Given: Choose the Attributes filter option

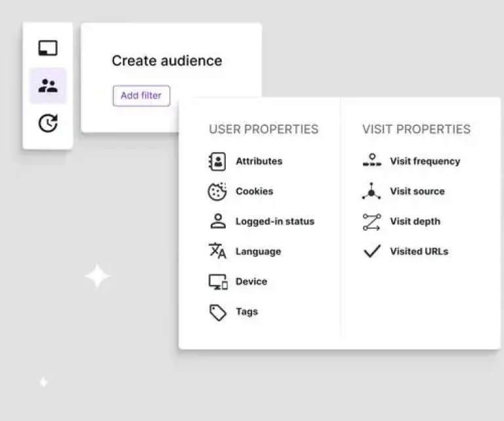Looking at the screenshot, I should pyautogui.click(x=259, y=161).
